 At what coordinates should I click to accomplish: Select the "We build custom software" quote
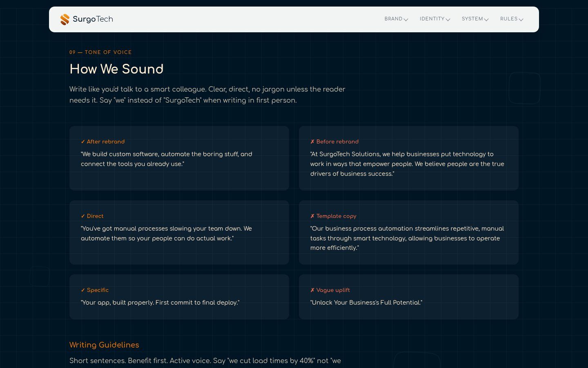[x=167, y=159]
